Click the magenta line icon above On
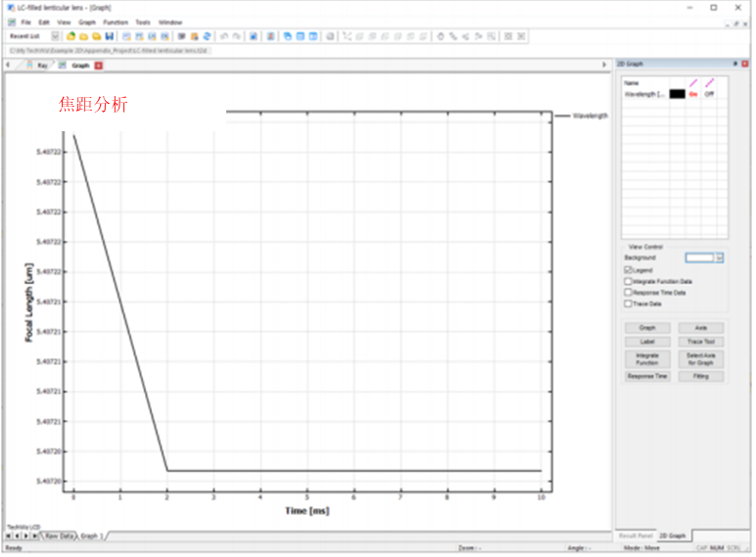Image resolution: width=756 pixels, height=557 pixels. [x=692, y=83]
